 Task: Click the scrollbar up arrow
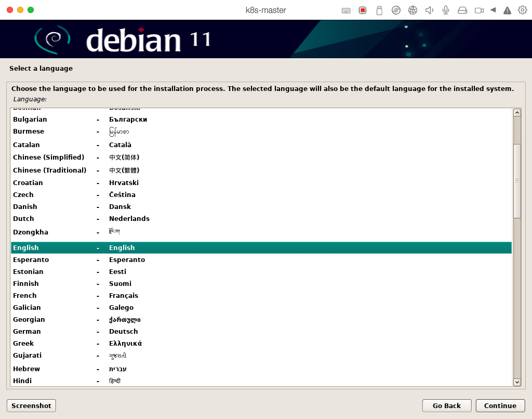tap(517, 113)
